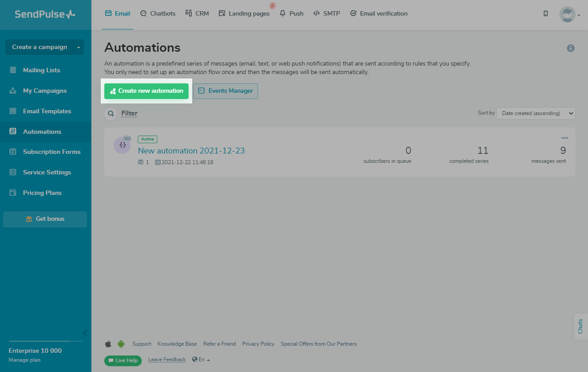Click the SendPulse logo
The width and height of the screenshot is (588, 372).
coord(45,14)
